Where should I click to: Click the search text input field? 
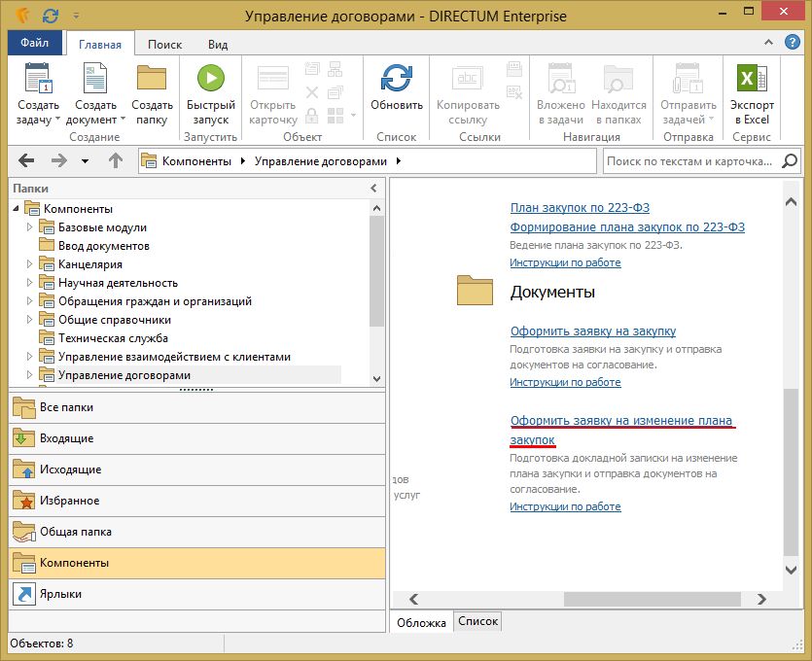click(x=688, y=160)
